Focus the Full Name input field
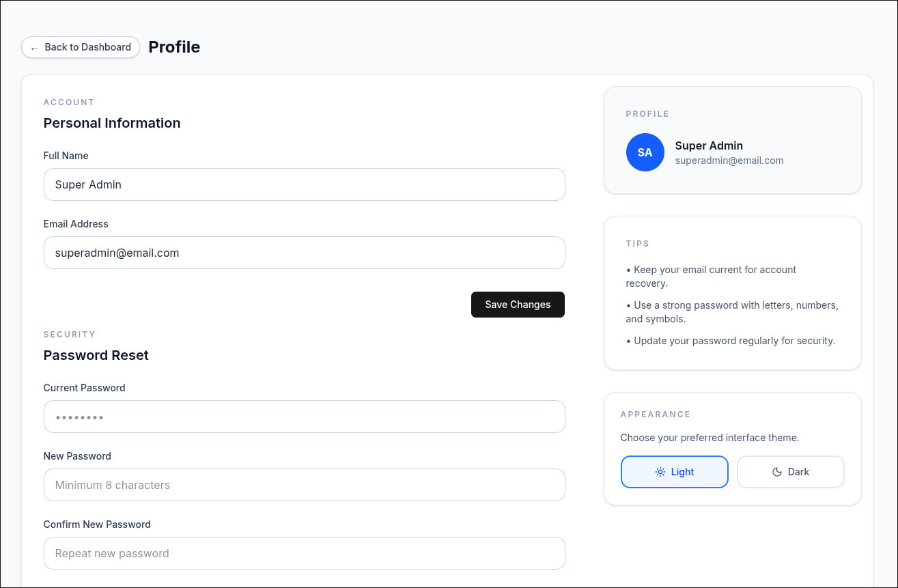898x588 pixels. [305, 184]
